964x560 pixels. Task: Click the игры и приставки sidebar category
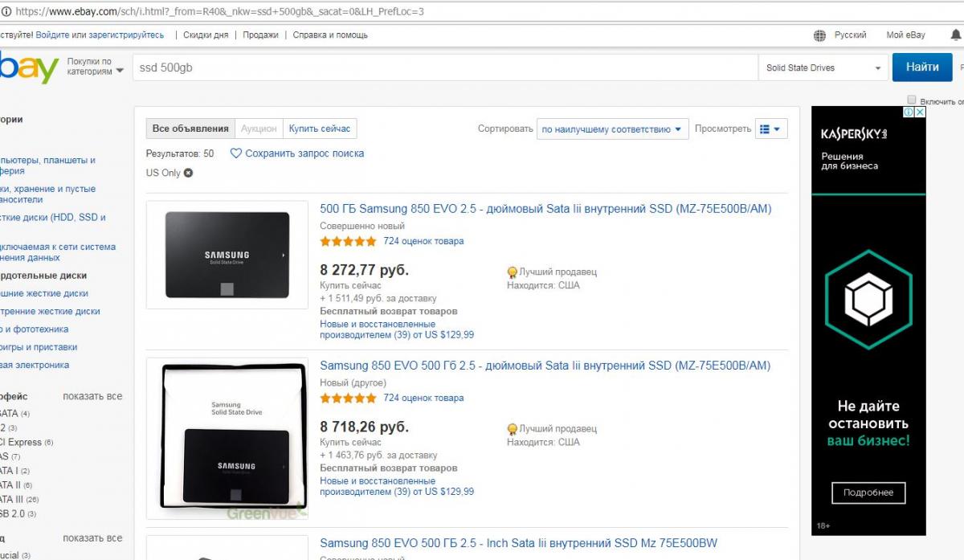tap(39, 347)
